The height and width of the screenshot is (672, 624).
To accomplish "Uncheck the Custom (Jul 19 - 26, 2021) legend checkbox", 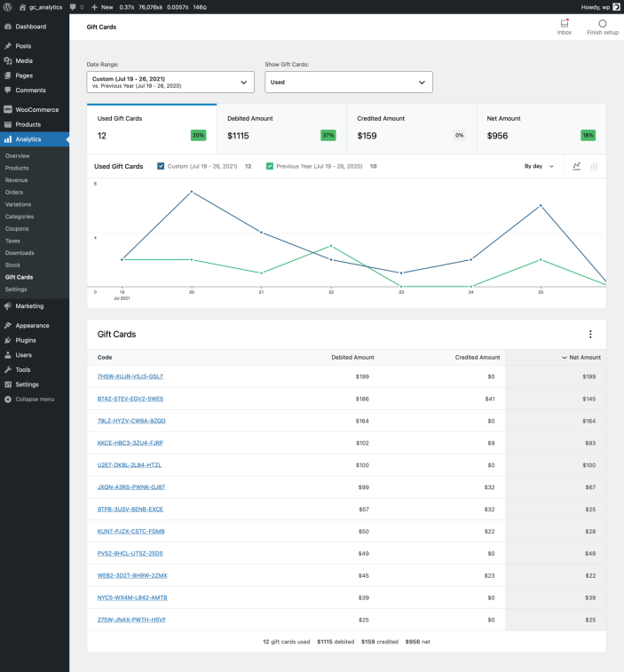I will 161,166.
